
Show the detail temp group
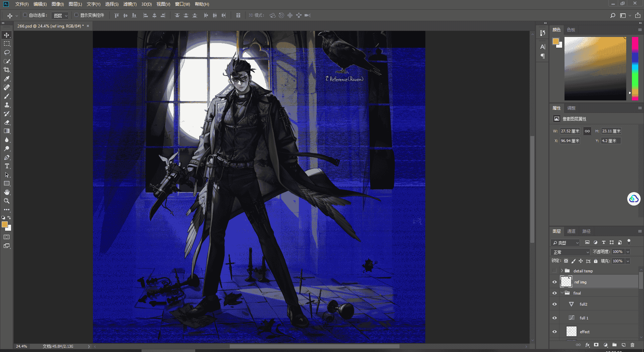554,271
